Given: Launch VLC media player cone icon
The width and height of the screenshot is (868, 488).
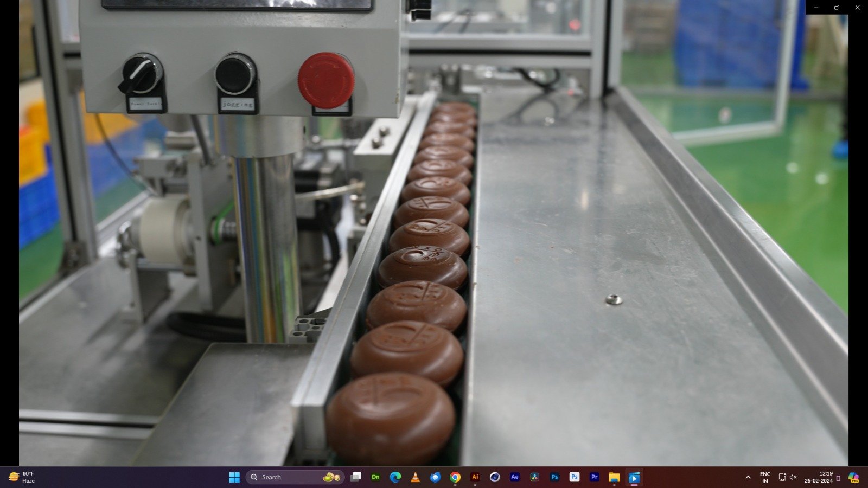Looking at the screenshot, I should (x=416, y=477).
